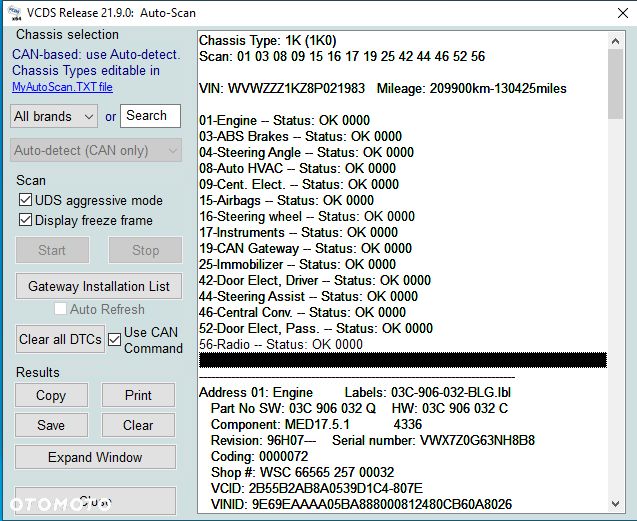The width and height of the screenshot is (637, 521).
Task: Click the results scrollbar thumb
Action: 615,84
